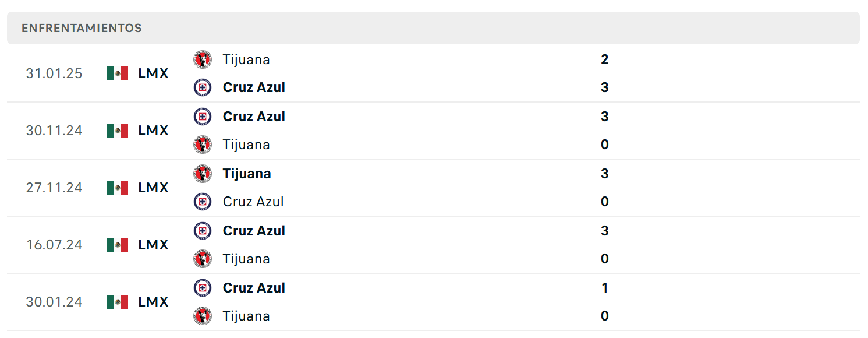This screenshot has width=868, height=338.
Task: Click the Tijuana crest in the 30.01.24 match
Action: (203, 316)
